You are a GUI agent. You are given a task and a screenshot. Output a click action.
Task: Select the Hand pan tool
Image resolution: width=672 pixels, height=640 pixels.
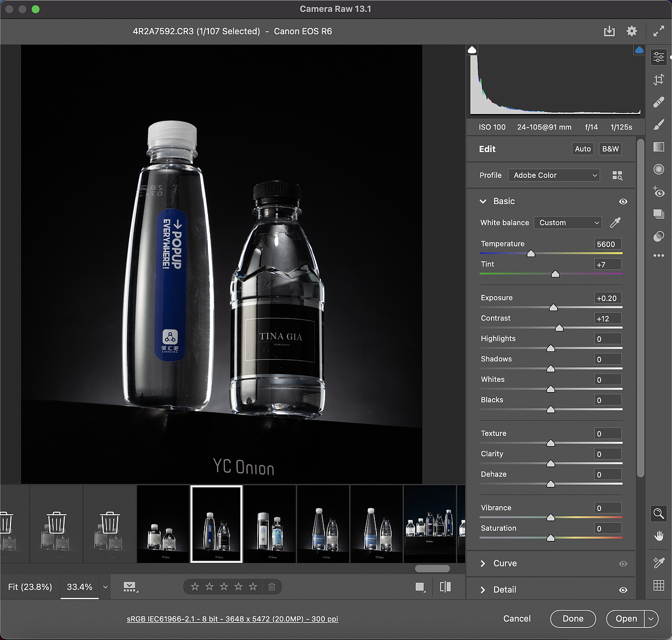[659, 536]
